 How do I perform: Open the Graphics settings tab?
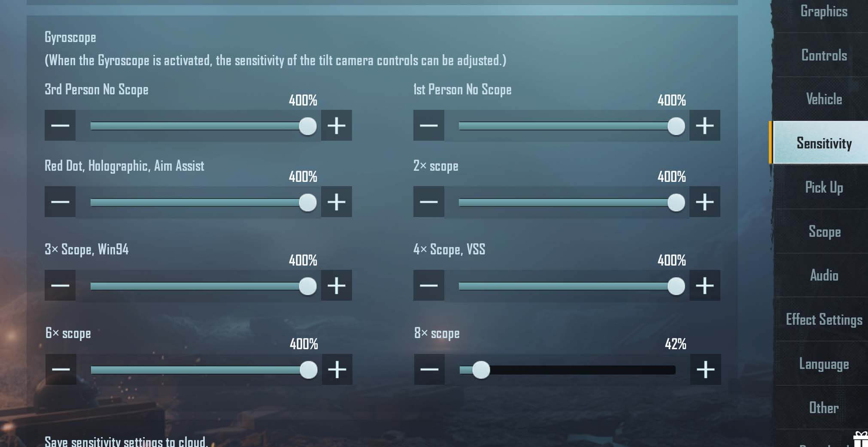click(824, 12)
